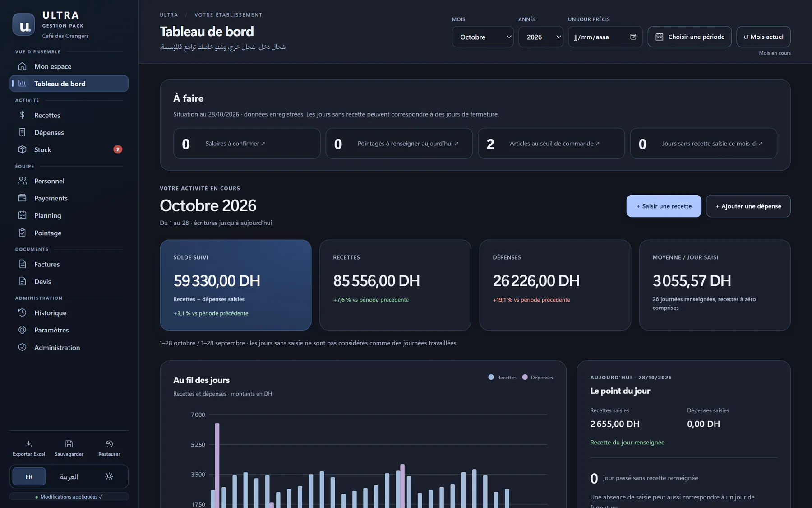Open the Année dropdown showing 2026
Image resolution: width=812 pixels, height=508 pixels.
click(540, 37)
